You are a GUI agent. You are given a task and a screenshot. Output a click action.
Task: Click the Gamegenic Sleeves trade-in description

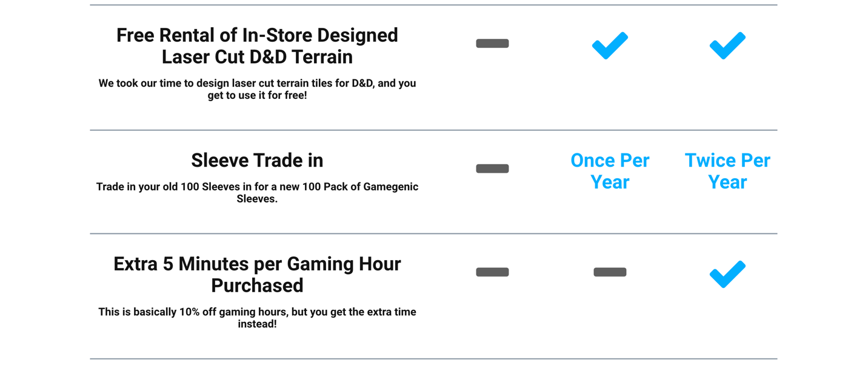pos(257,193)
